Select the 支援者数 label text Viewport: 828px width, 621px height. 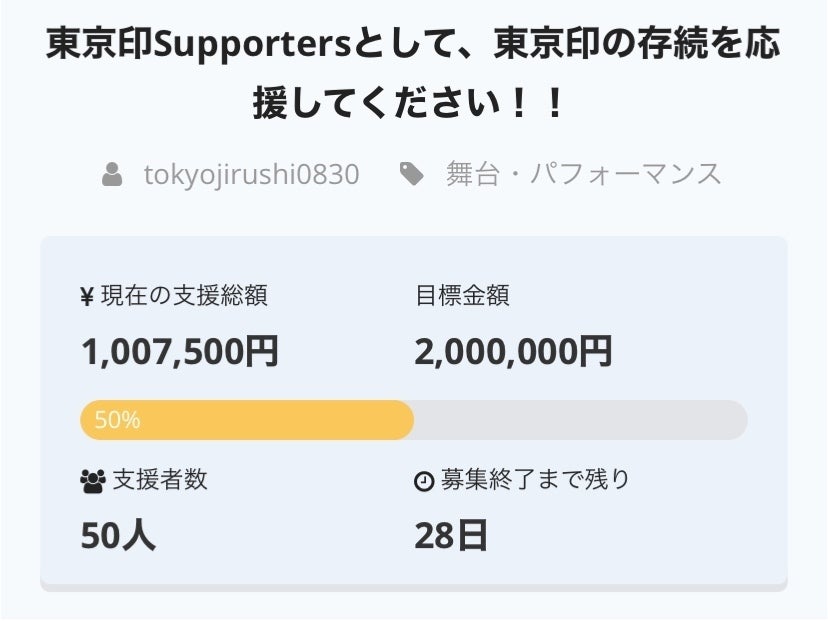coord(160,480)
